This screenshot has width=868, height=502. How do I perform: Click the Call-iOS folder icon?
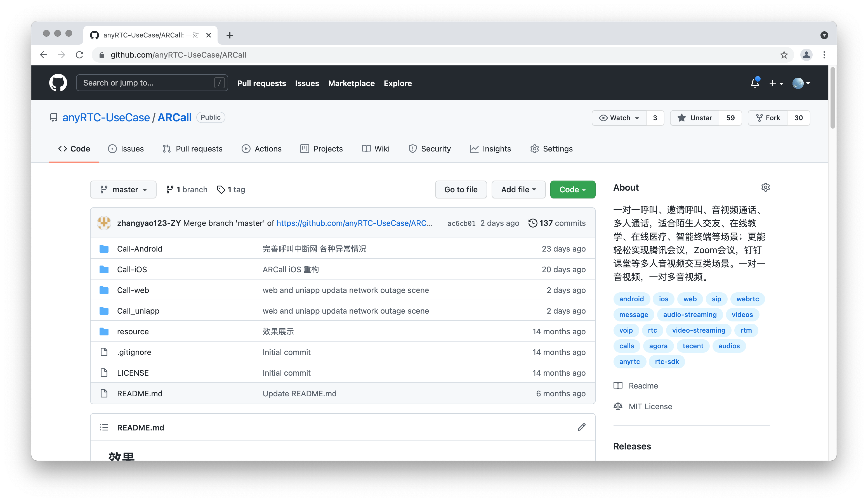tap(104, 269)
